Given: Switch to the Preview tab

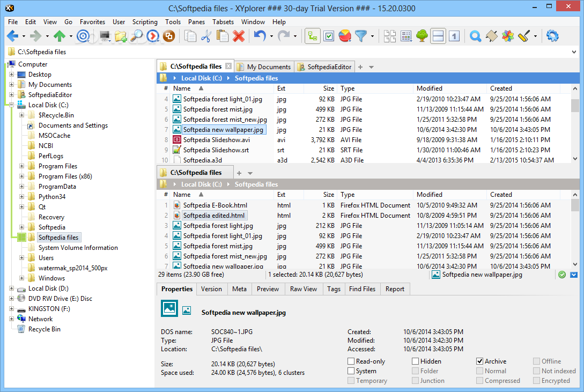Looking at the screenshot, I should coord(268,289).
